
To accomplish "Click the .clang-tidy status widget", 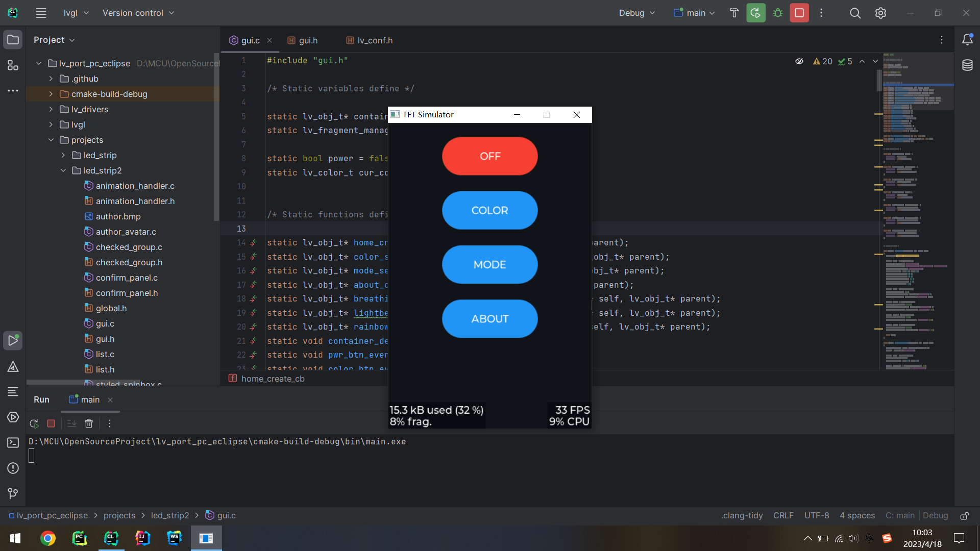I will click(742, 515).
